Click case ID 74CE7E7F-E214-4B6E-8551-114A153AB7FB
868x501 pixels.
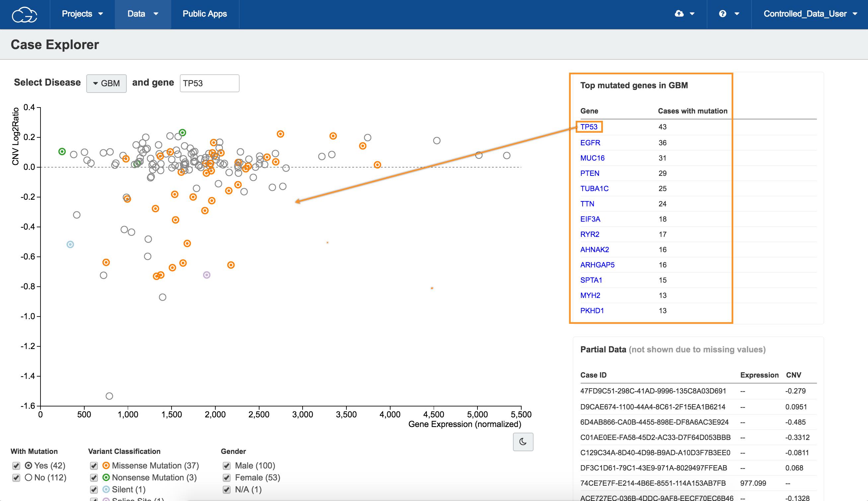click(653, 483)
